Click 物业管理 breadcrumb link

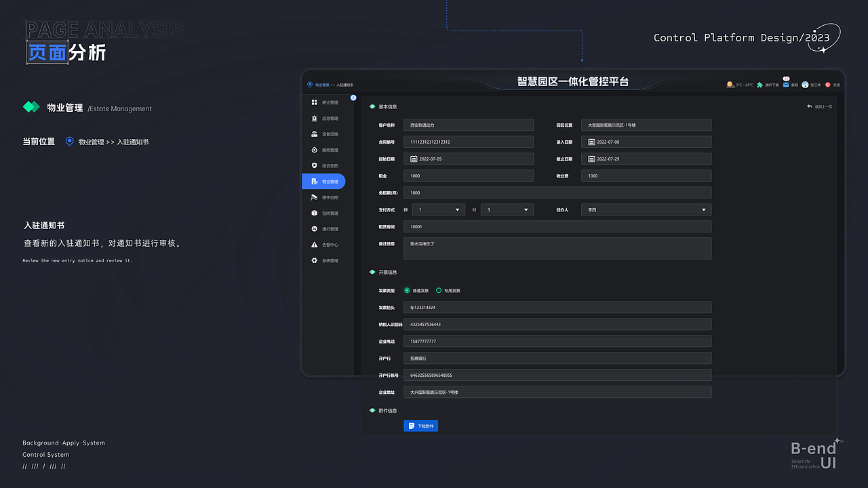coord(322,85)
